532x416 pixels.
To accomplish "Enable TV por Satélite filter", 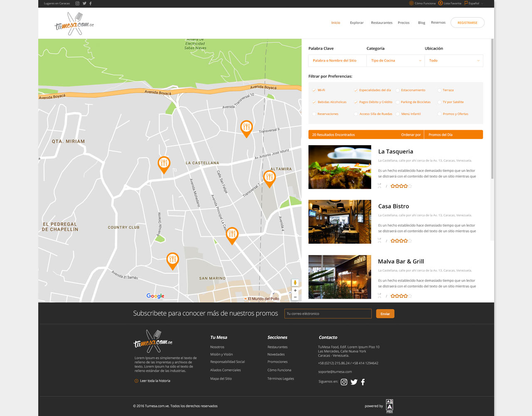I will [x=439, y=102].
